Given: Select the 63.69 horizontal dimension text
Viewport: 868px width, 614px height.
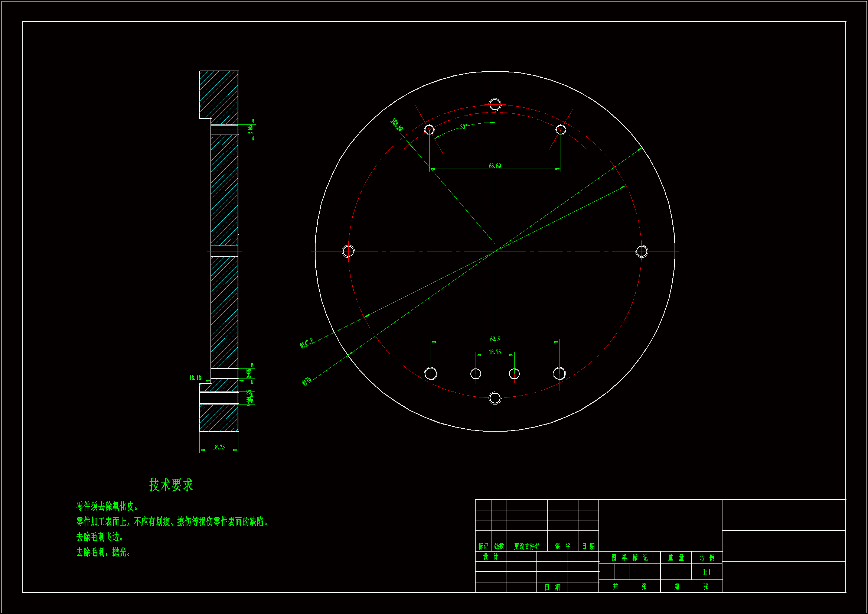Looking at the screenshot, I should (x=495, y=166).
